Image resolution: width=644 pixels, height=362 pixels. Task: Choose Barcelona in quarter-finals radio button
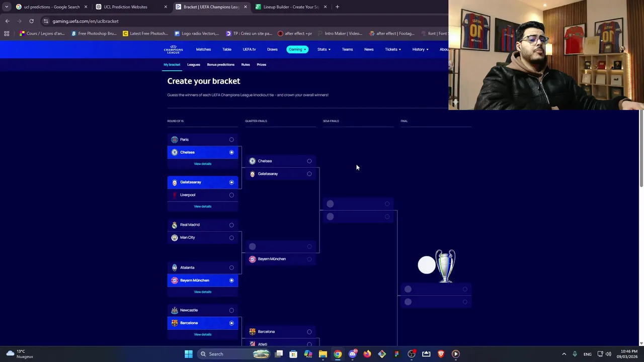(x=309, y=332)
